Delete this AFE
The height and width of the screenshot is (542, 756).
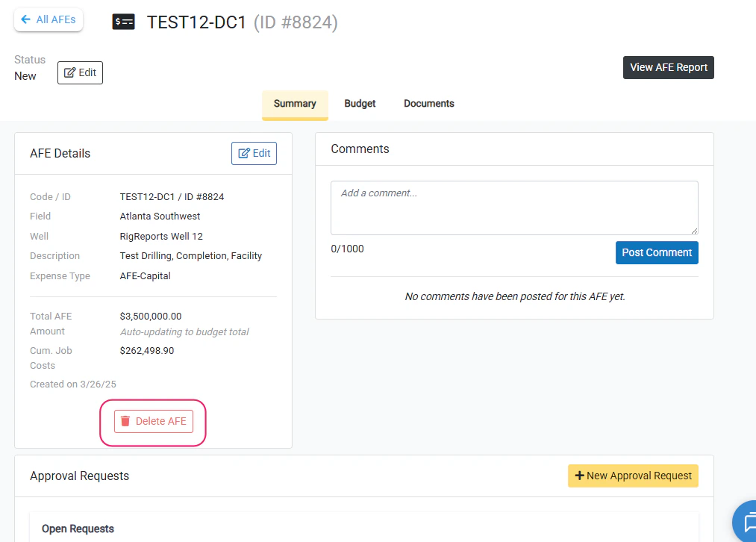click(153, 422)
